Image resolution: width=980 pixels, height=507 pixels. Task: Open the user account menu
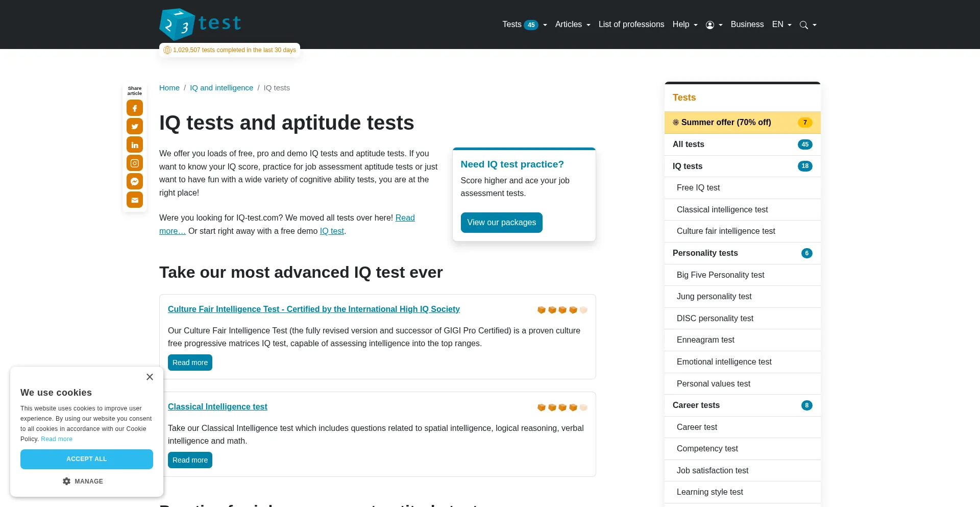coord(714,25)
